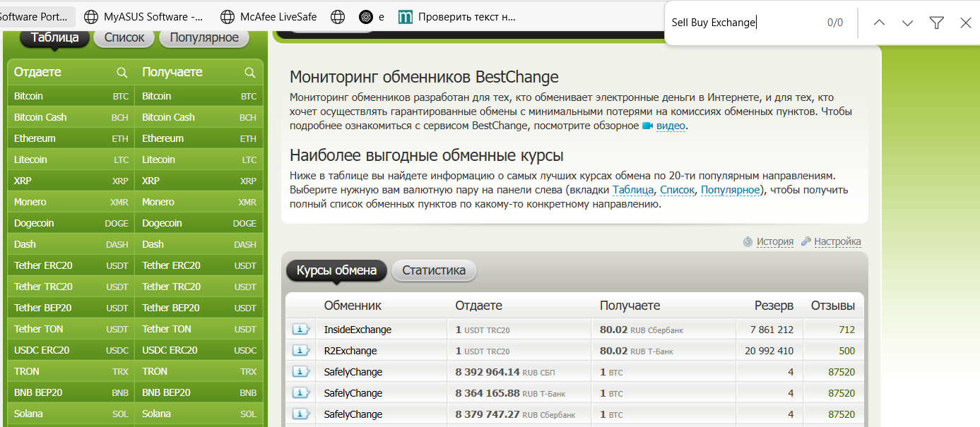Go to previous find result arrow
Screen dimensions: 980x427
pos(879,23)
